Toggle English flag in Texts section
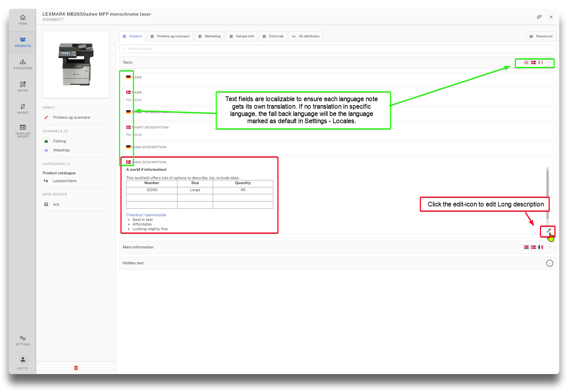Screen dimensions: 568x392 [x=526, y=63]
